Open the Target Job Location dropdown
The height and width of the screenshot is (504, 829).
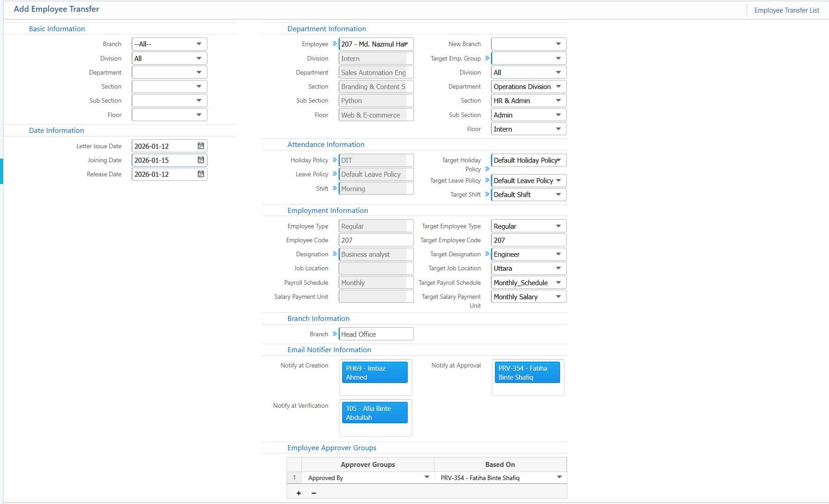(x=558, y=268)
